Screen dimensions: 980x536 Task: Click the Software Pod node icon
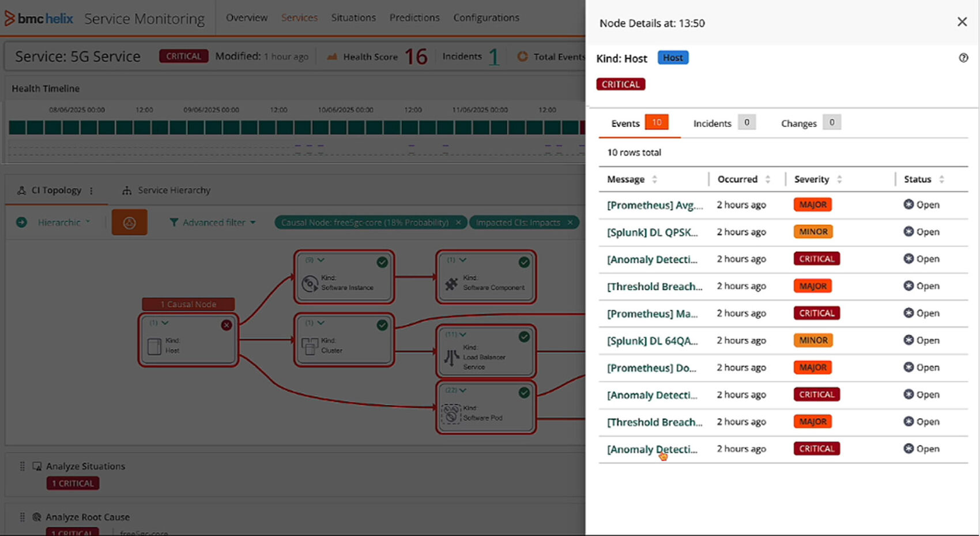click(451, 413)
